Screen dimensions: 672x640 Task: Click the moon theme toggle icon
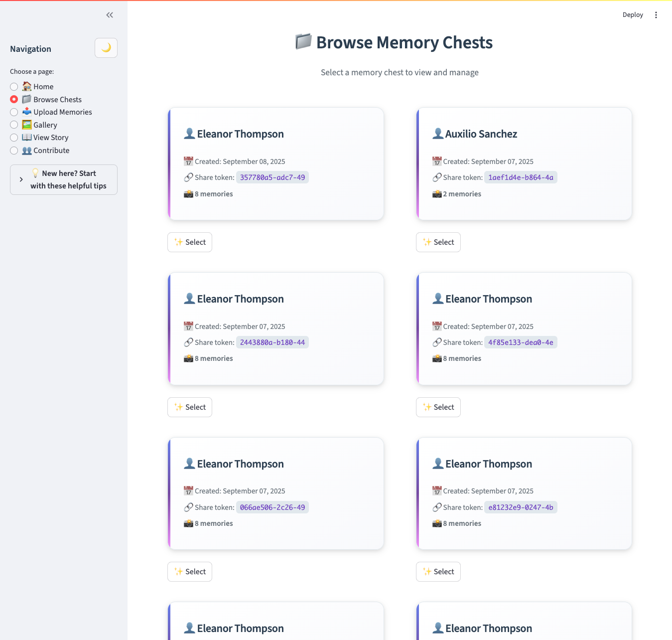[x=106, y=47]
